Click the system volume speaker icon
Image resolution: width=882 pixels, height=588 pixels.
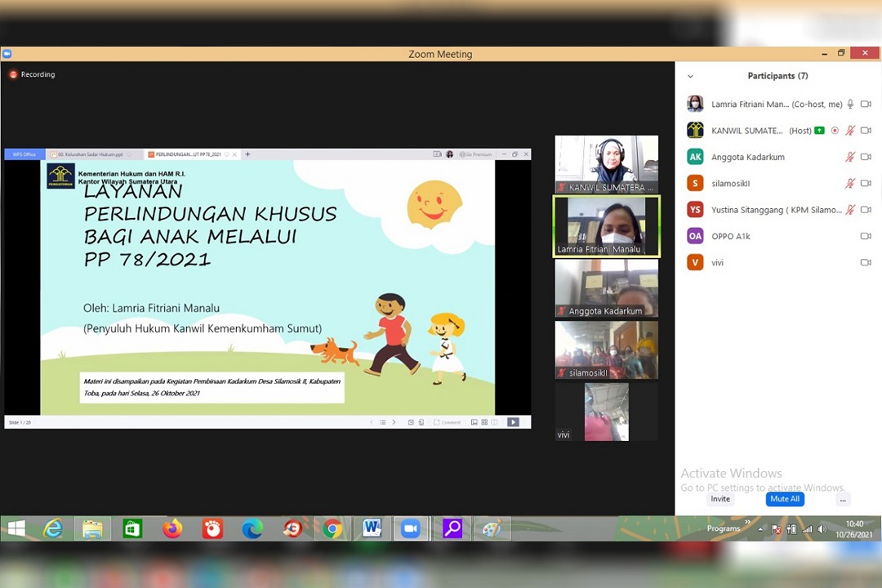(x=822, y=529)
